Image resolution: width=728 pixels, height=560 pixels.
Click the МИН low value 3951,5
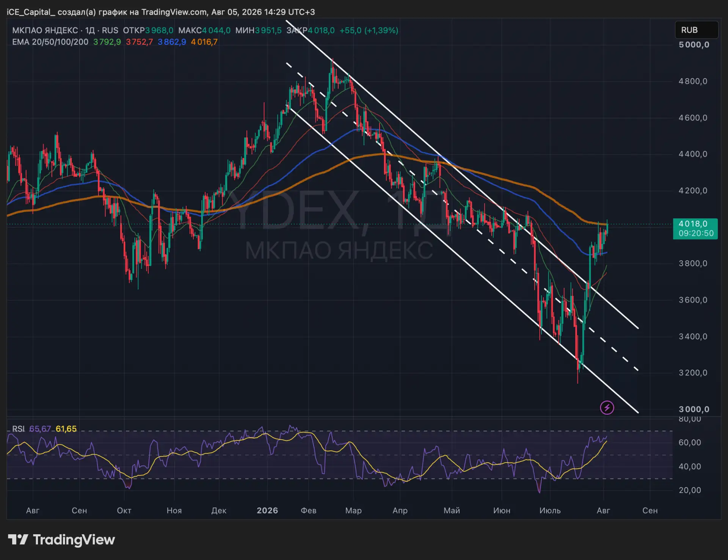click(268, 30)
